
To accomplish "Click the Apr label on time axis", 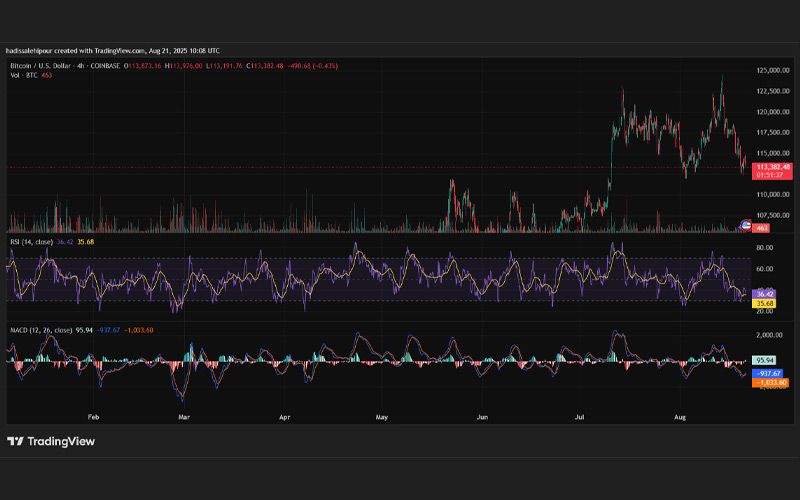I will [285, 417].
